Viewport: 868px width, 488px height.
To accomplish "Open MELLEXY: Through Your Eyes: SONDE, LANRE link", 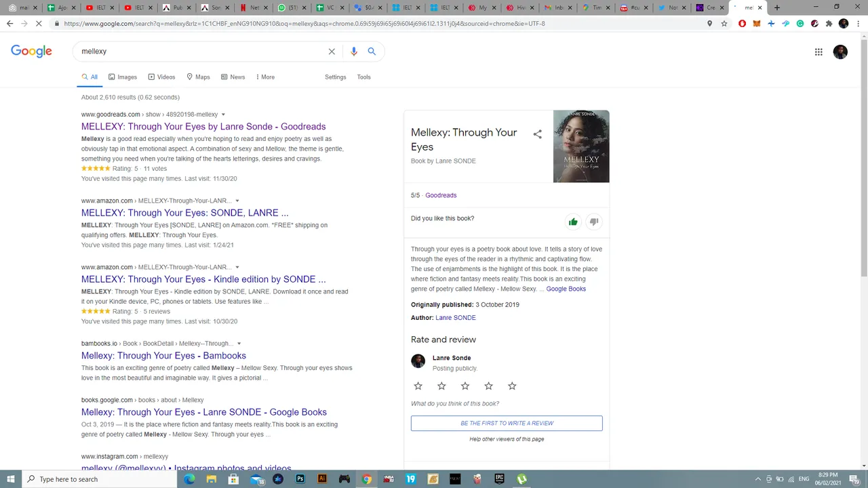I will tap(184, 213).
